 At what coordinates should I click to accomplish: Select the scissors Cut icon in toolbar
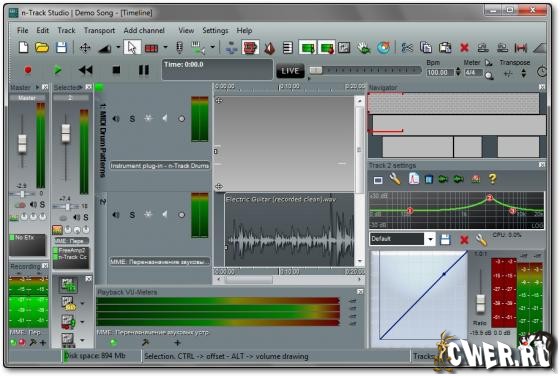pyautogui.click(x=407, y=47)
